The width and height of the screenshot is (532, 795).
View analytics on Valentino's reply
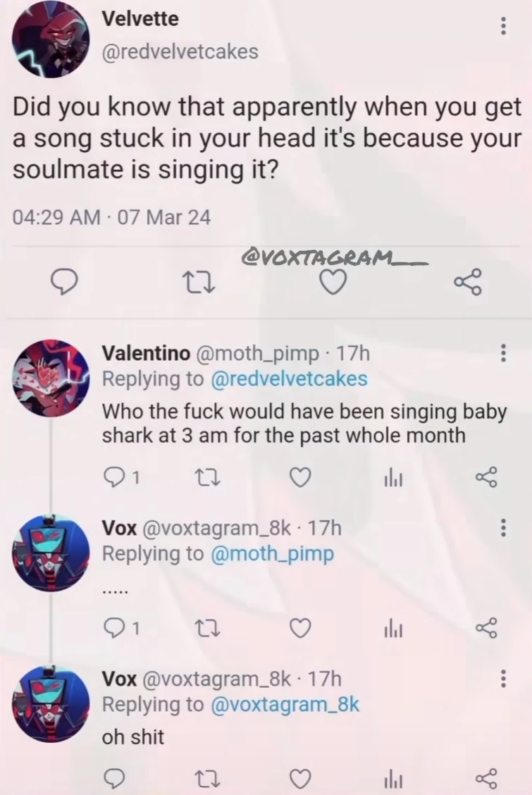point(393,477)
